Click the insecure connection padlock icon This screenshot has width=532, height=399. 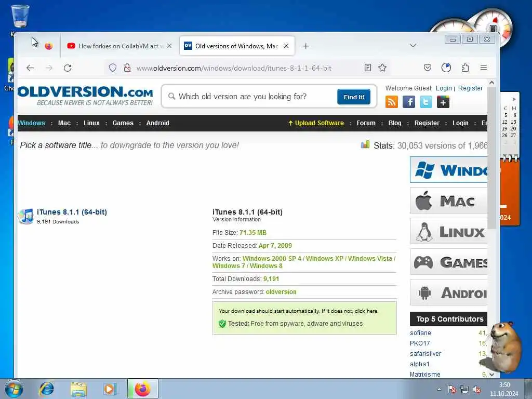pos(127,68)
